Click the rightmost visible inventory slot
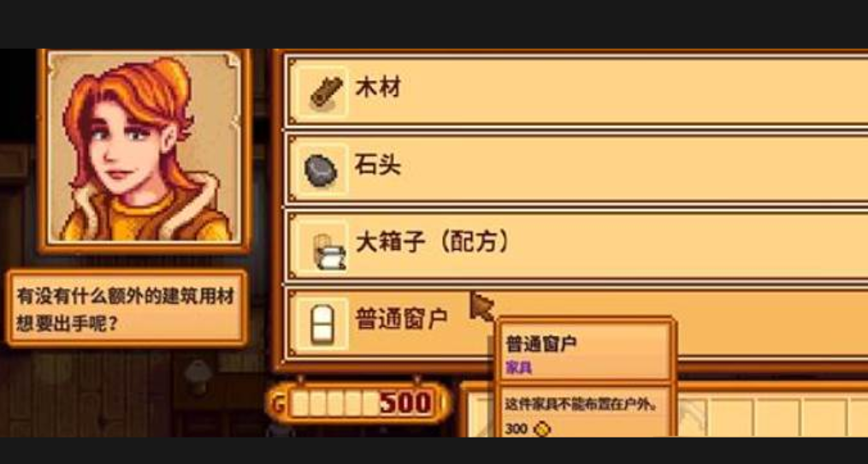Viewport: 868px width, 464px height. (857, 418)
